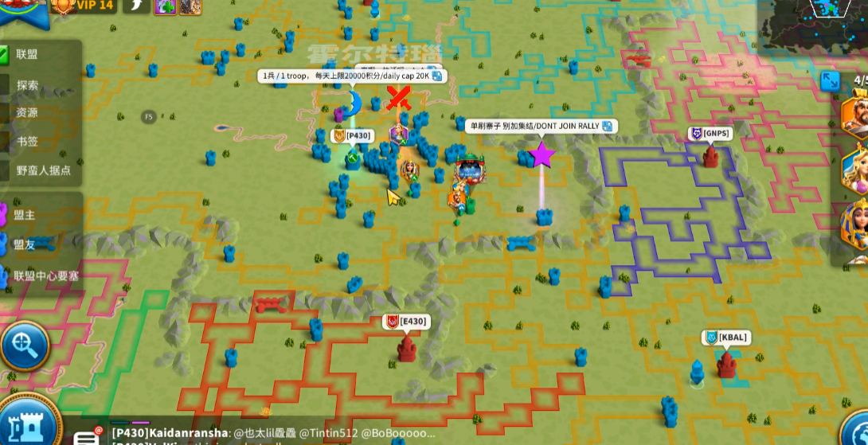The width and height of the screenshot is (868, 445).
Task: Open the [E430] alliance label
Action: pos(407,322)
